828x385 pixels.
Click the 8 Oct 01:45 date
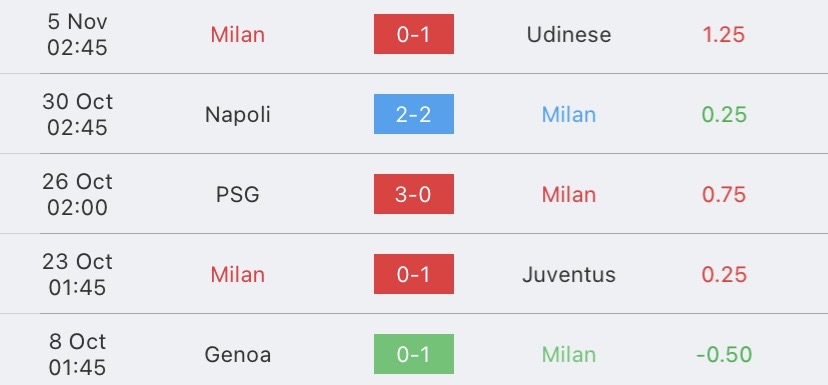pos(78,354)
